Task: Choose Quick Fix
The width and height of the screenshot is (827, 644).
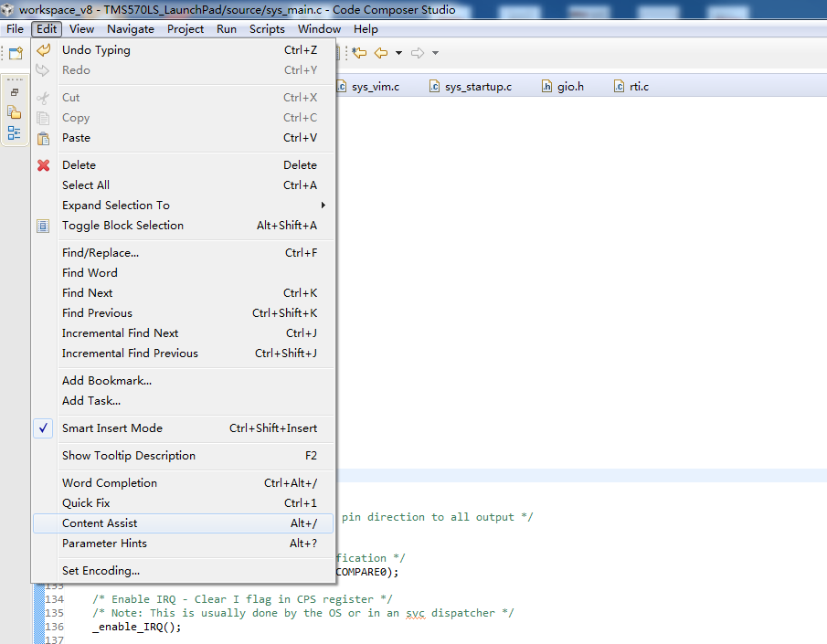Action: (x=183, y=502)
